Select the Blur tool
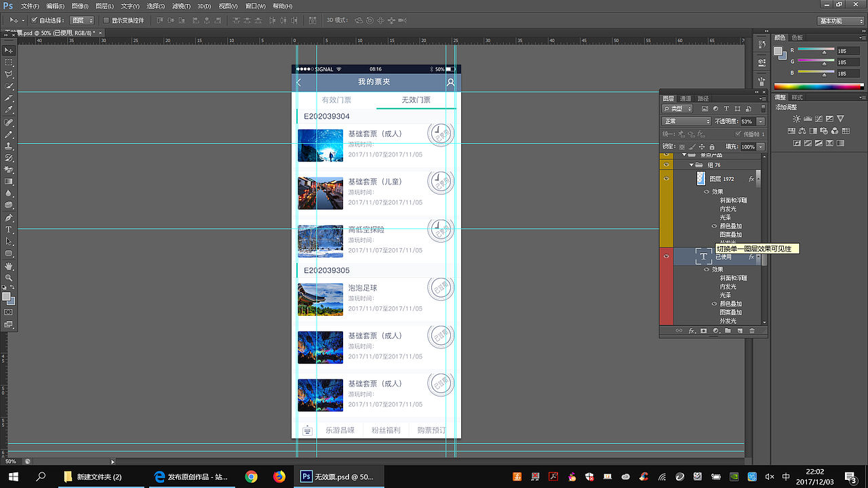Viewport: 868px width, 488px height. click(9, 193)
